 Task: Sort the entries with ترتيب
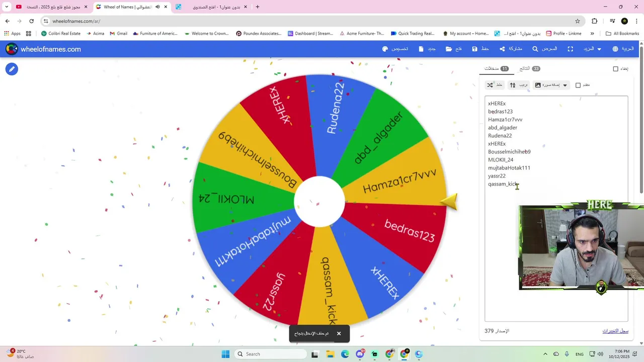[x=519, y=85]
